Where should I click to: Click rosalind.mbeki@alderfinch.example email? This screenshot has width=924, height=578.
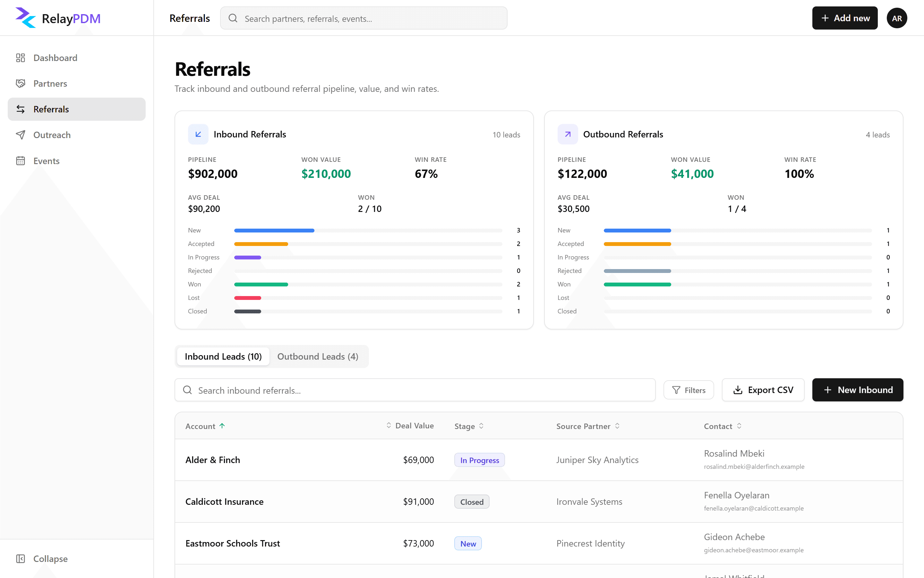click(x=754, y=466)
